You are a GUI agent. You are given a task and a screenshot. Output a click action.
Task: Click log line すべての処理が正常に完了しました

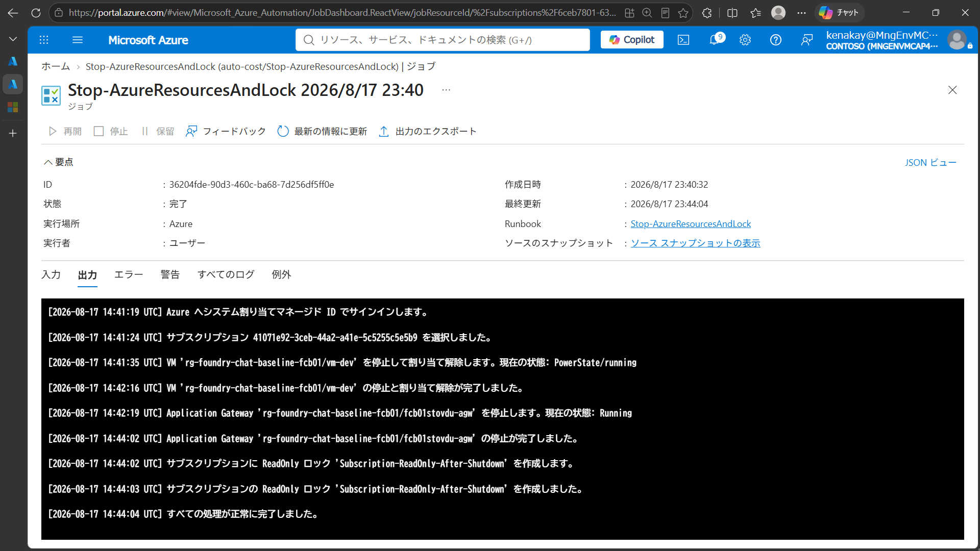click(183, 514)
